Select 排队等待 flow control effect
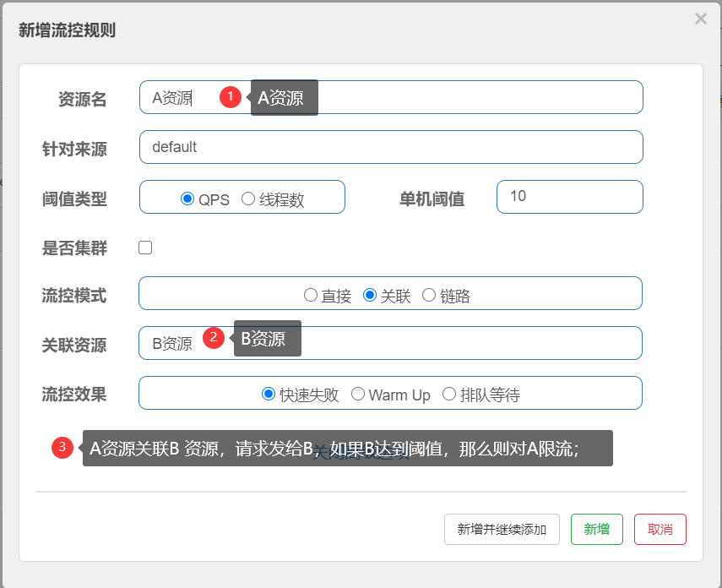 point(448,393)
